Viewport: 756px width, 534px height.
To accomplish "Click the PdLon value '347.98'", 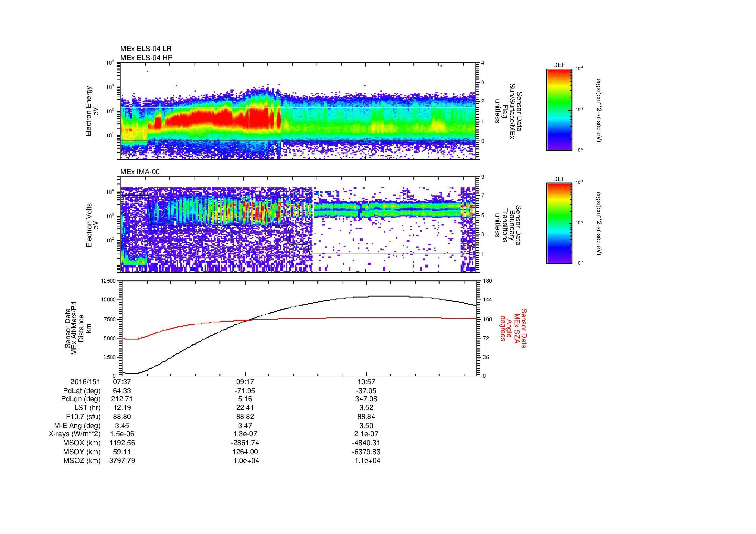I will 366,399.
